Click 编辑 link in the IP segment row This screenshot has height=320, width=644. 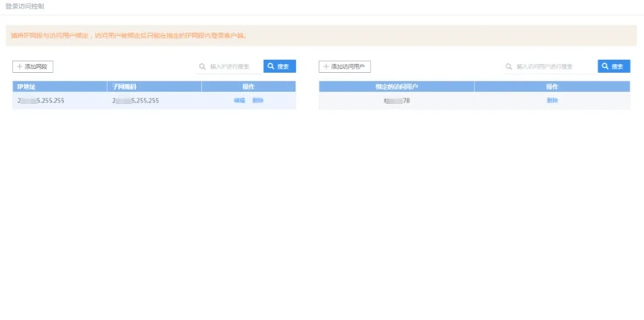point(239,101)
